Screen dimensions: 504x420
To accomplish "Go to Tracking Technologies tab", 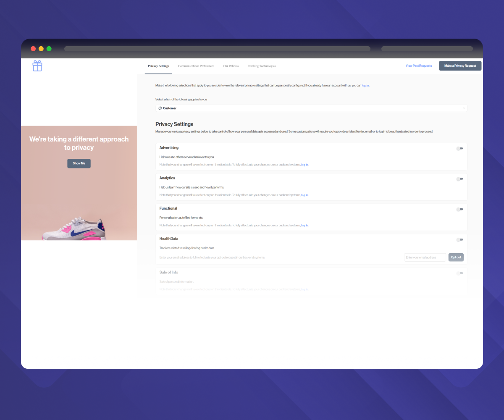I will point(262,66).
